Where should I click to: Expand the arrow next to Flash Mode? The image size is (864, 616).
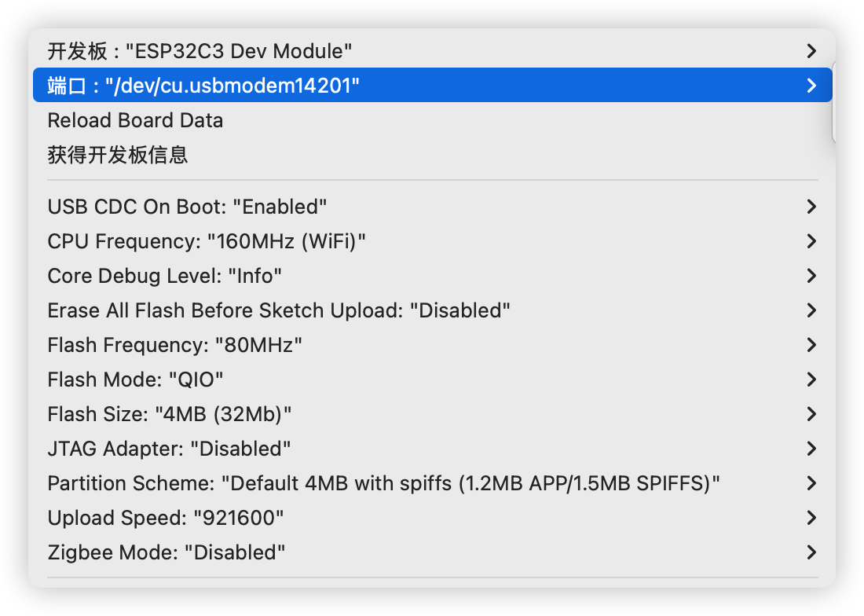(812, 379)
